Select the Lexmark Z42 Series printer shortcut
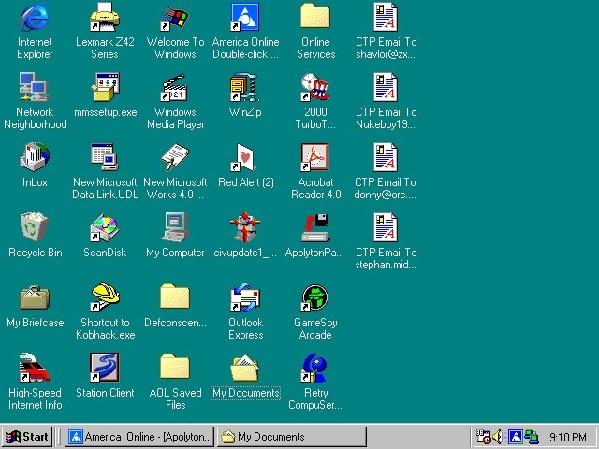Image resolution: width=599 pixels, height=449 pixels. [105, 18]
